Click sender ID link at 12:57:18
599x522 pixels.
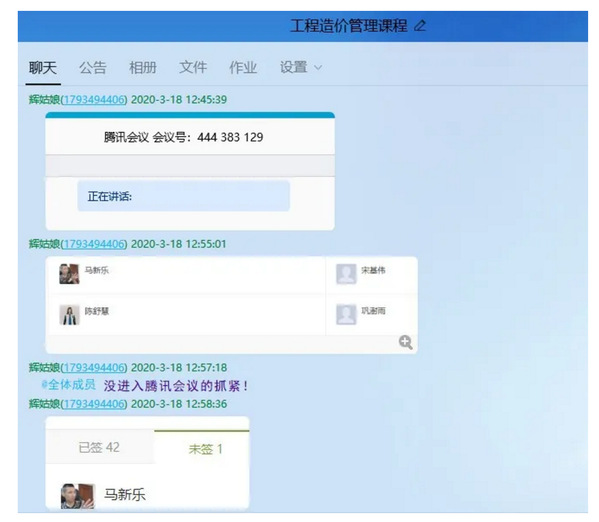coord(94,367)
